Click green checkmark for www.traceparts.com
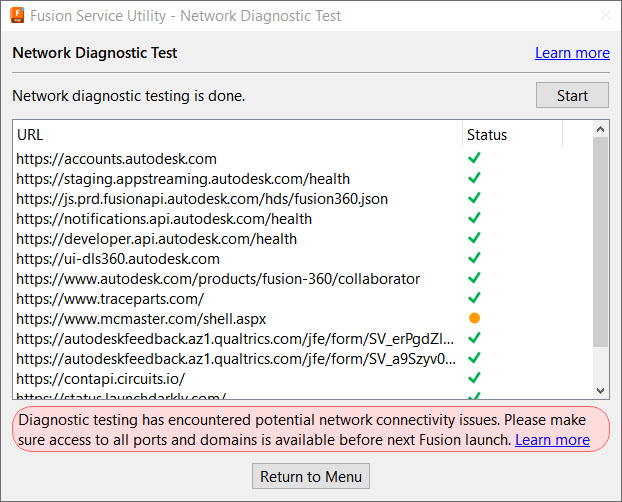Screen dimensions: 622x502 pyautogui.click(x=474, y=298)
